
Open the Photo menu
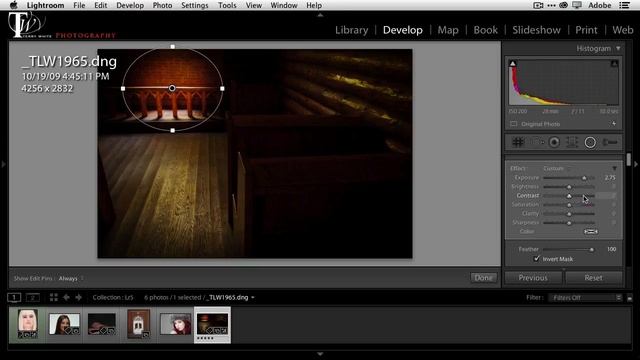click(162, 5)
